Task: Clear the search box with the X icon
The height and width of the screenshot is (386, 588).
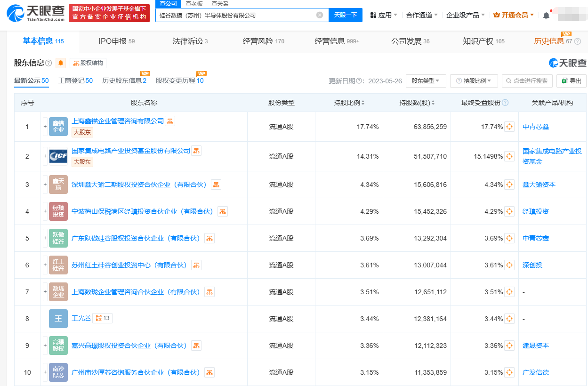Action: click(320, 15)
